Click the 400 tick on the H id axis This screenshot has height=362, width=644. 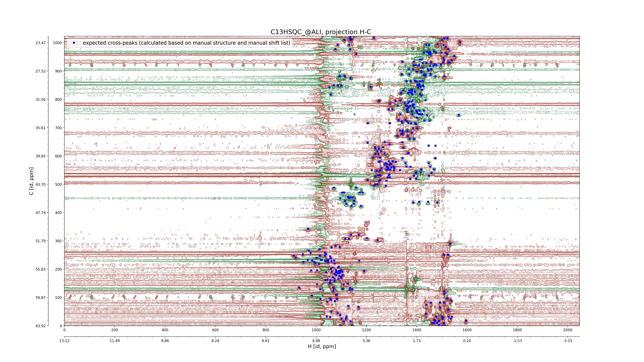click(165, 330)
